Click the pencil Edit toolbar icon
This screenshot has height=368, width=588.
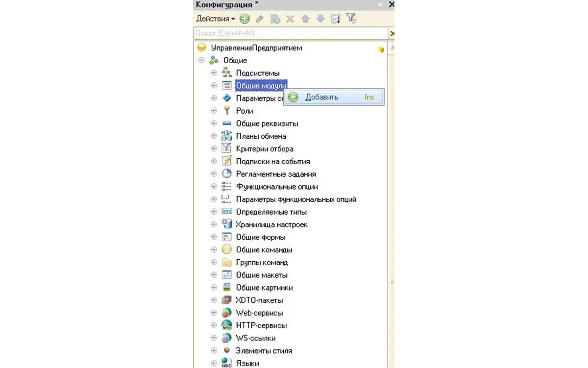[x=260, y=19]
